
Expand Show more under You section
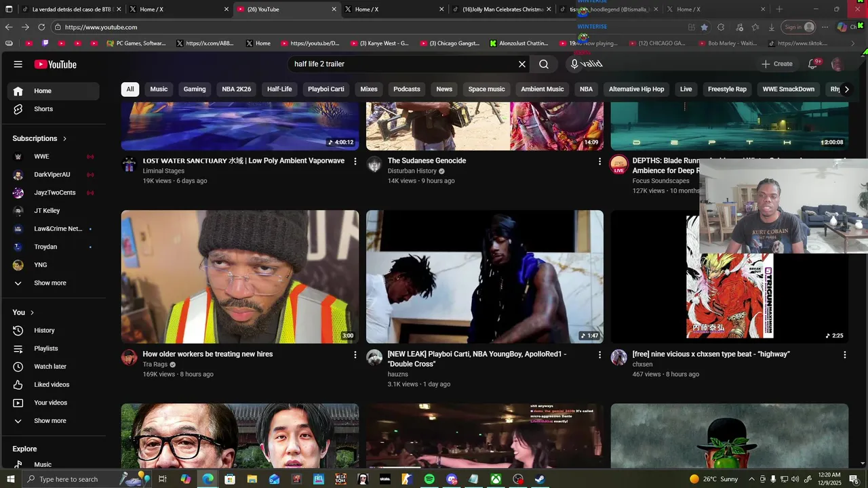[52, 421]
